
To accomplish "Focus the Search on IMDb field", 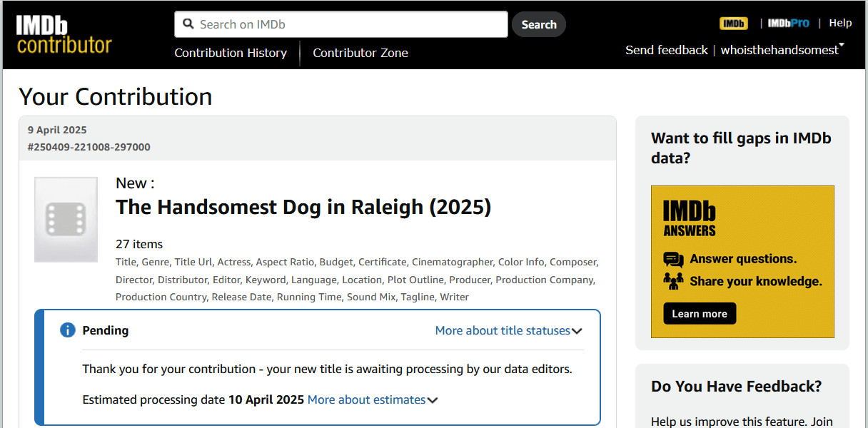I will (350, 24).
